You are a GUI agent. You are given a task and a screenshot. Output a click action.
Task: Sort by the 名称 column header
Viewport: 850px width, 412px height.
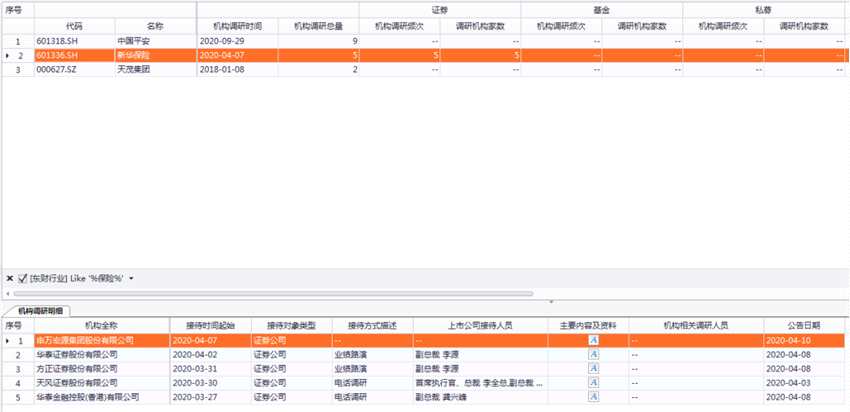(156, 26)
